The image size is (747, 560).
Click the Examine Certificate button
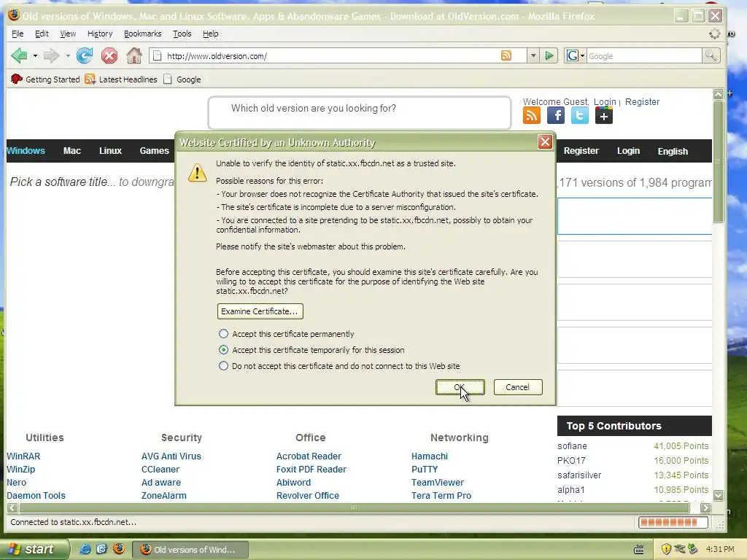pyautogui.click(x=260, y=311)
